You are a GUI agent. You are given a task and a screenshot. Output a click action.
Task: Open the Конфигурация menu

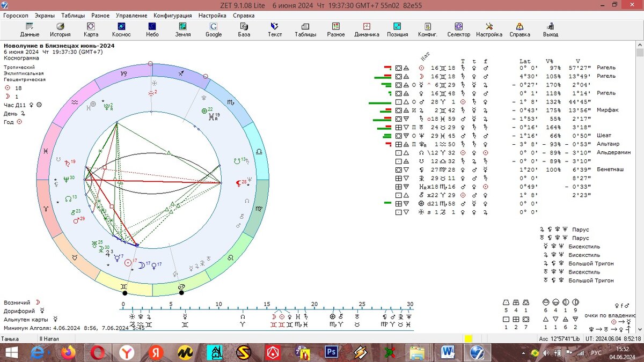pos(173,16)
